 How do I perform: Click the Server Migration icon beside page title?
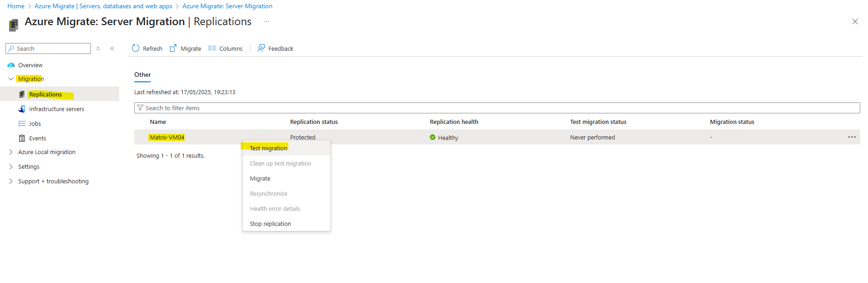pos(14,24)
